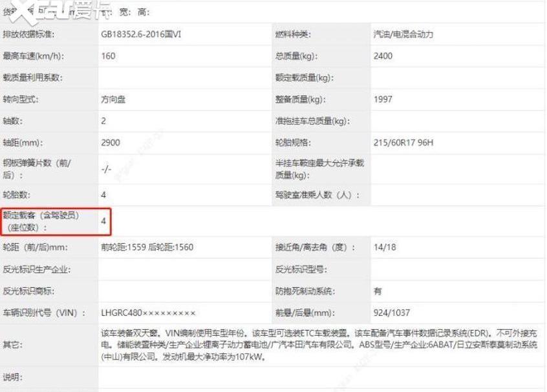The image size is (547, 392).
Task: Select the 前悬/后悬(mm) label
Action: click(305, 313)
